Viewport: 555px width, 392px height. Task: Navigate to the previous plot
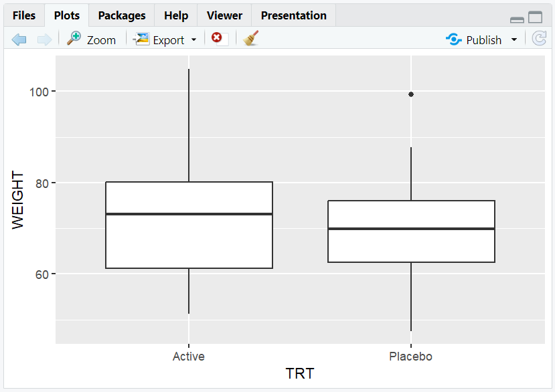point(19,39)
